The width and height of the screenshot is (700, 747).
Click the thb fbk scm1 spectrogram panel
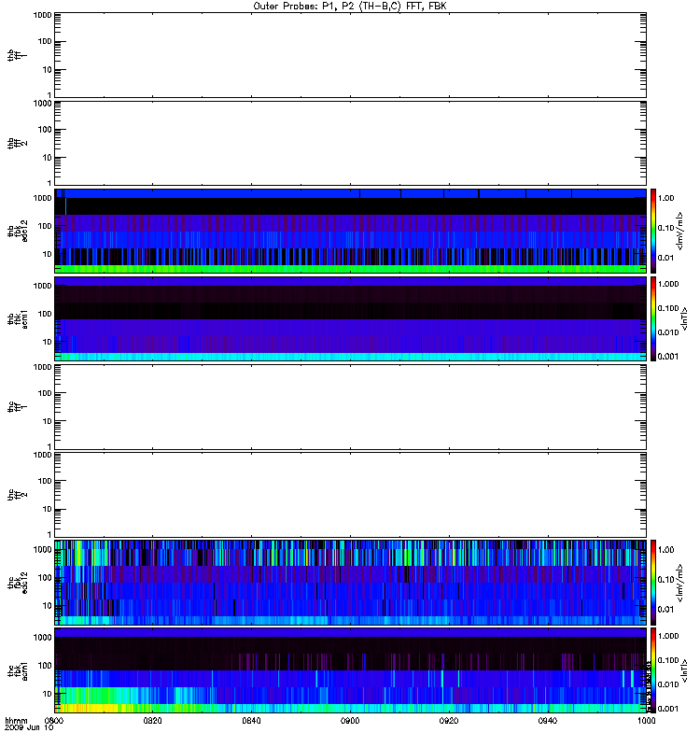tap(350, 318)
